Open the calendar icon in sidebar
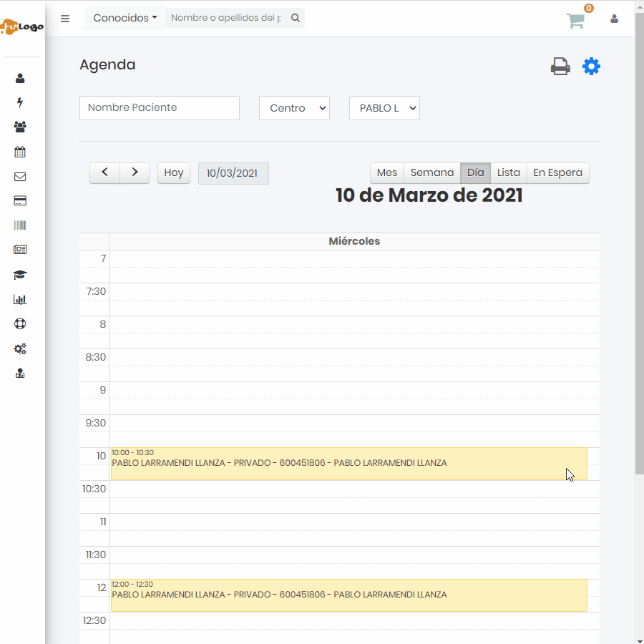The height and width of the screenshot is (644, 644). point(20,152)
